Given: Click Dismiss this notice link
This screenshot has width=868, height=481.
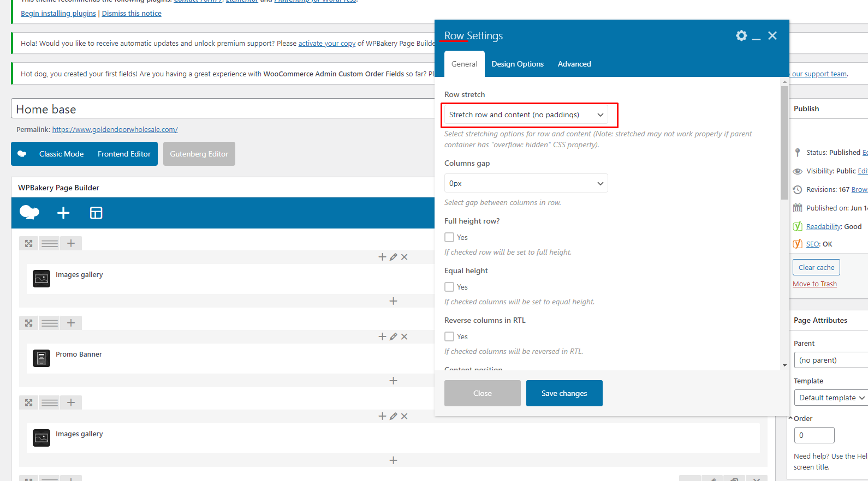Looking at the screenshot, I should click(132, 13).
